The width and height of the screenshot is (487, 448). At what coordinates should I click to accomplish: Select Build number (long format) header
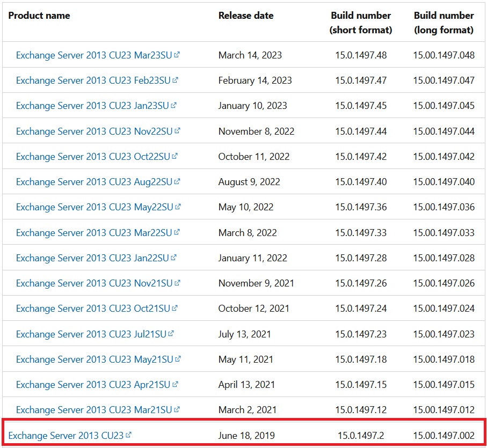coord(444,23)
